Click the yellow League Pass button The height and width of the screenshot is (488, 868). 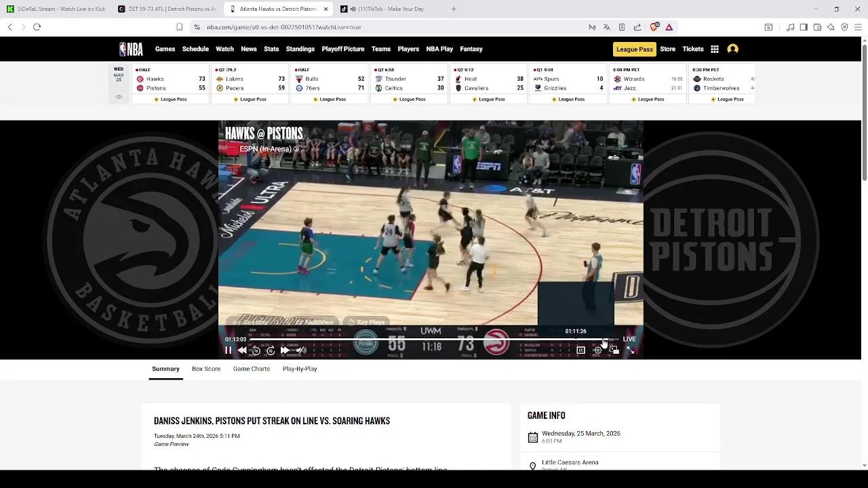(x=635, y=49)
